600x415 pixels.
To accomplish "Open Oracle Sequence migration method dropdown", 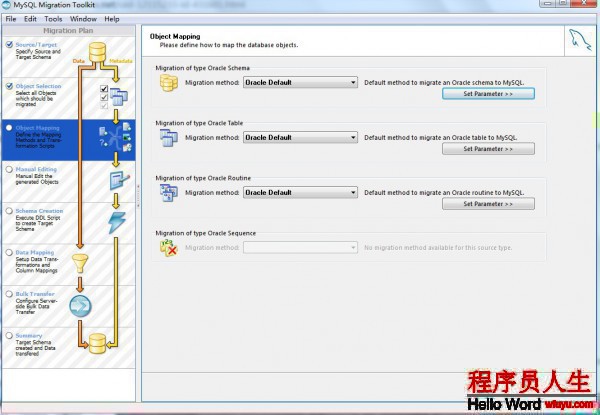I will pyautogui.click(x=300, y=248).
